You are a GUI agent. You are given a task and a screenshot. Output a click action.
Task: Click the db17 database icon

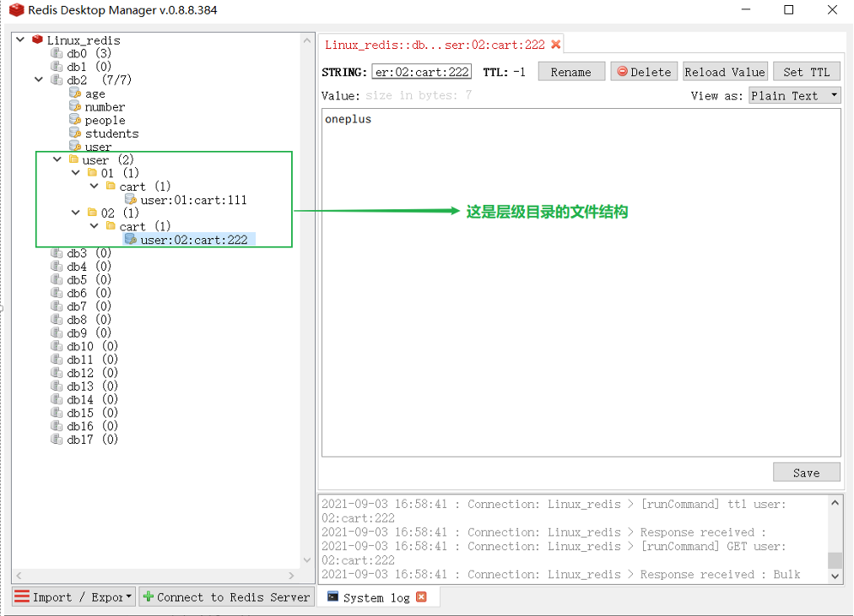click(x=56, y=439)
